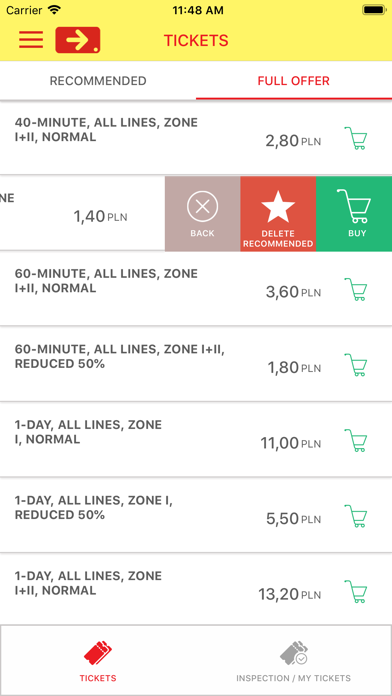Open the hamburger menu
392x696 pixels.
[31, 40]
